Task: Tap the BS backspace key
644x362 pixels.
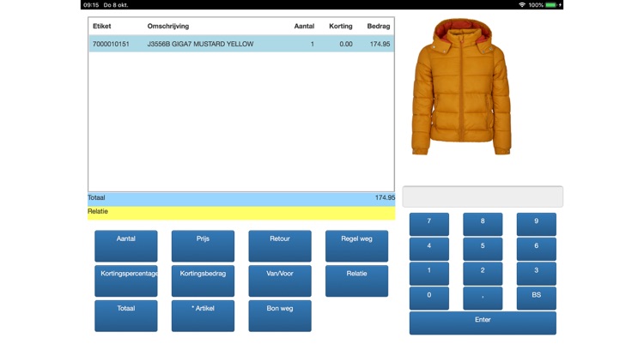Action: pyautogui.click(x=537, y=298)
